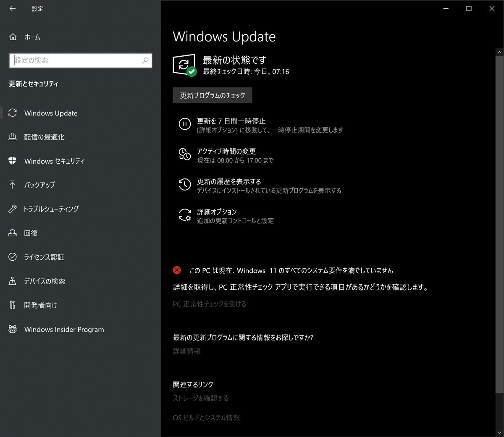Click the デバイスの検索 locator icon
Screen dimensions: 504x437
[x=13, y=281]
